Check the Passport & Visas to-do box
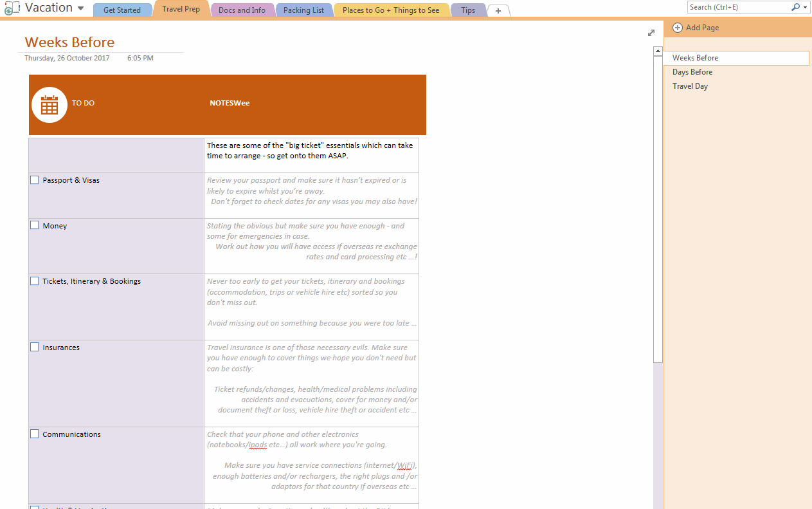Screen dimensions: 812x509 point(34,180)
